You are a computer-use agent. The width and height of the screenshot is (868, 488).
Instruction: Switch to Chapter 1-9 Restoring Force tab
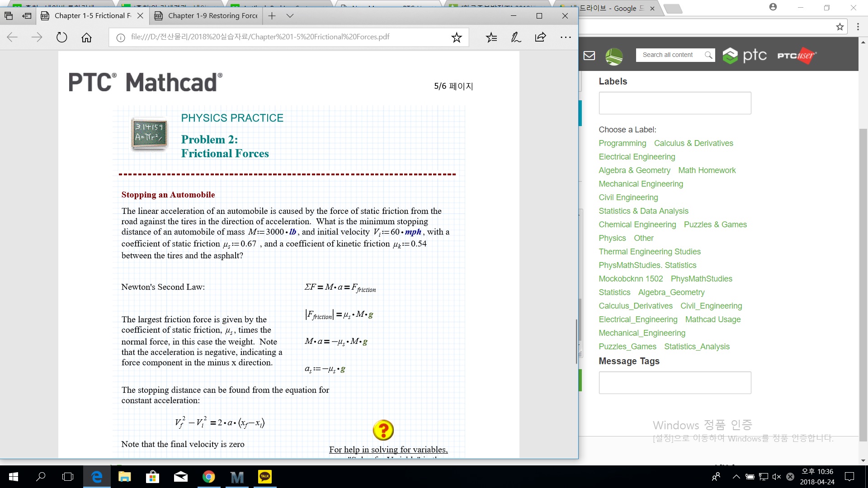(212, 16)
